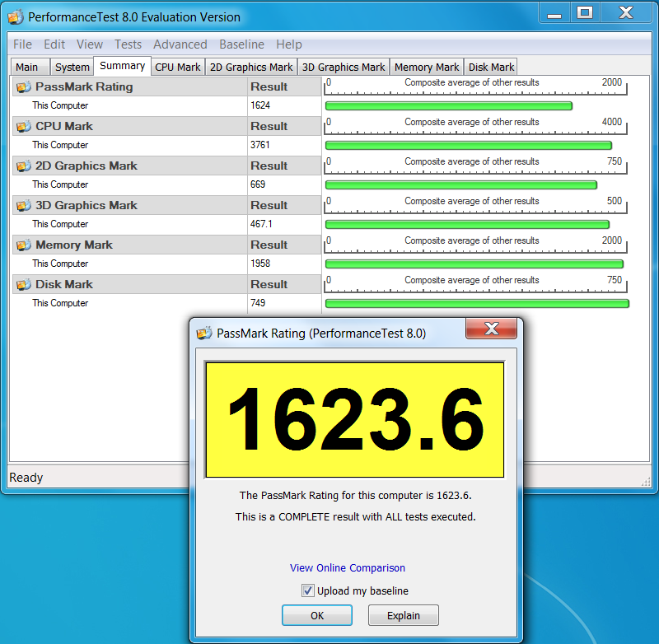Click the CPU Mark green result bar
This screenshot has height=644, width=659.
(x=468, y=145)
